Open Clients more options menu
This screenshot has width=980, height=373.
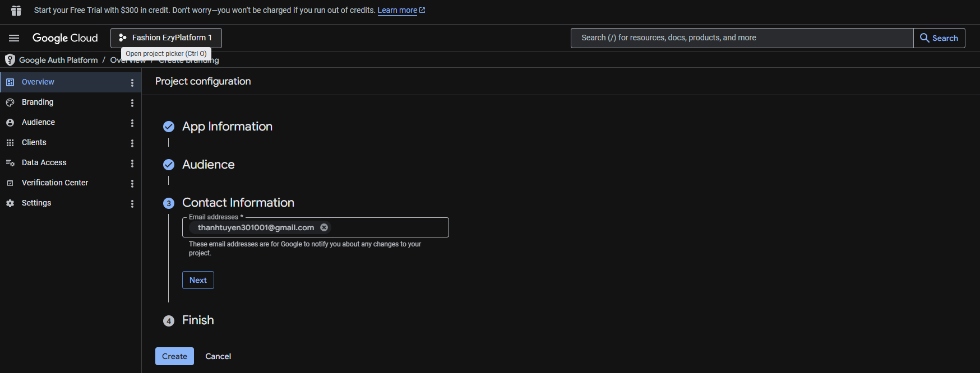point(132,143)
